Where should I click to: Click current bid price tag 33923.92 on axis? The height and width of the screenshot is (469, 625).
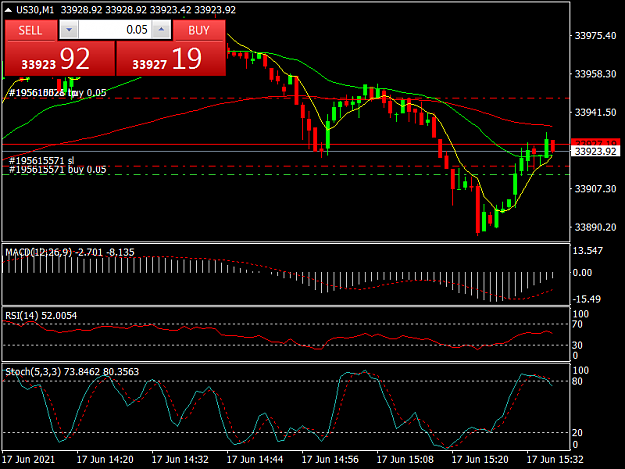click(596, 151)
